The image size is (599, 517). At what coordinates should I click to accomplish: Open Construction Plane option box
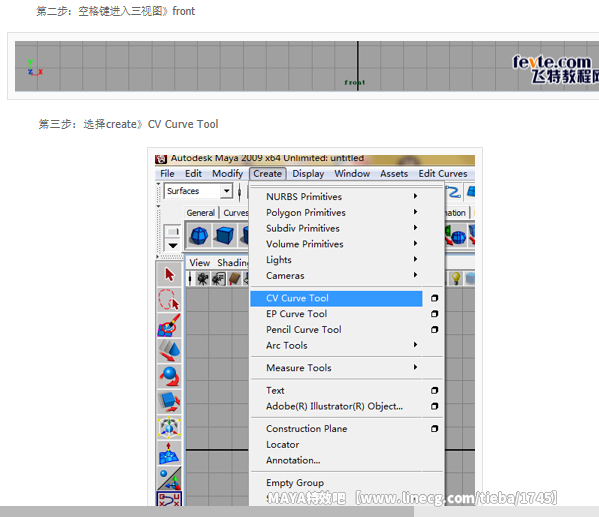[434, 429]
